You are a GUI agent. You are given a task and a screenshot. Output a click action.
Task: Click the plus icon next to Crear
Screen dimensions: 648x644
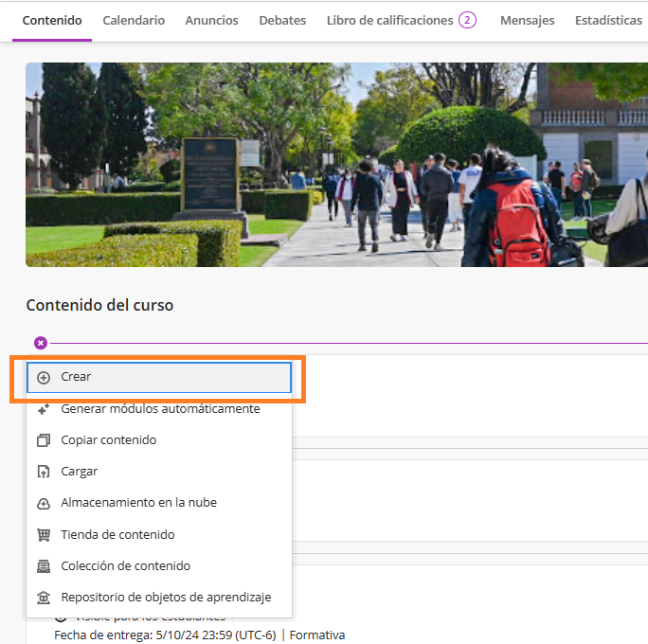tap(44, 377)
